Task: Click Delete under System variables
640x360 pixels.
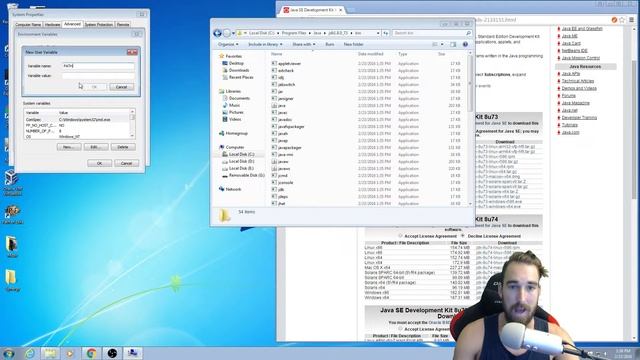Action: pos(123,147)
